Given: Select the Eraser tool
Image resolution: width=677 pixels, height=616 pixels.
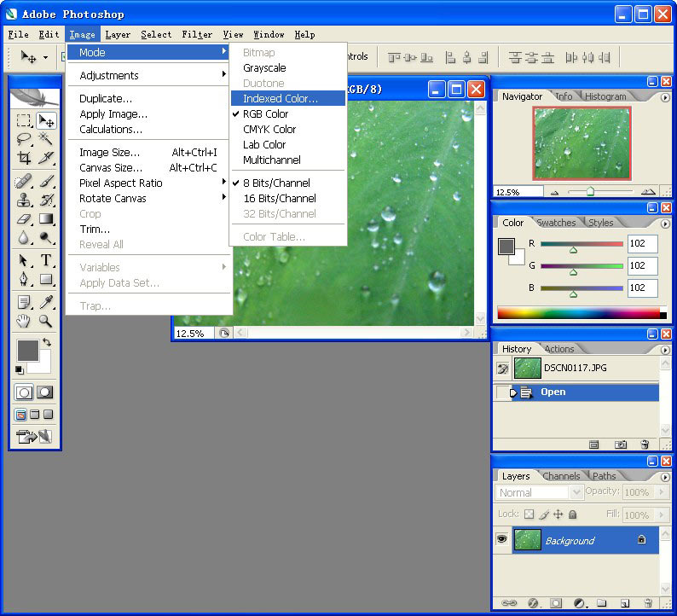Looking at the screenshot, I should pos(24,218).
